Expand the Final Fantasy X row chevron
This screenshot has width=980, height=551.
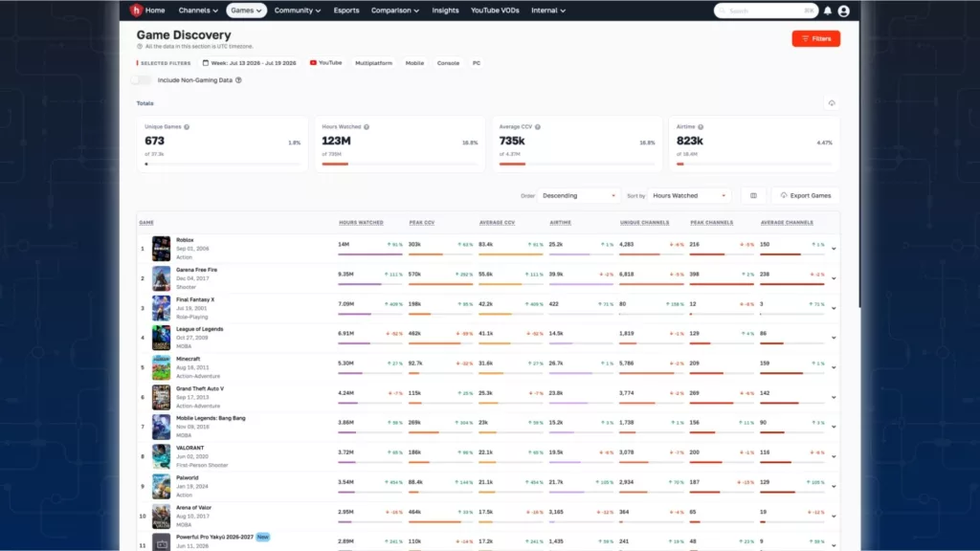point(834,308)
